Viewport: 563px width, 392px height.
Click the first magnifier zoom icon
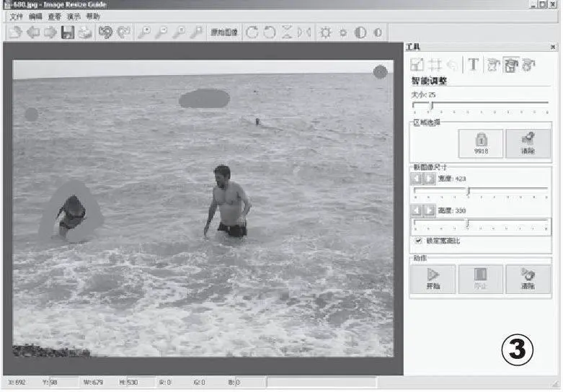click(x=144, y=32)
